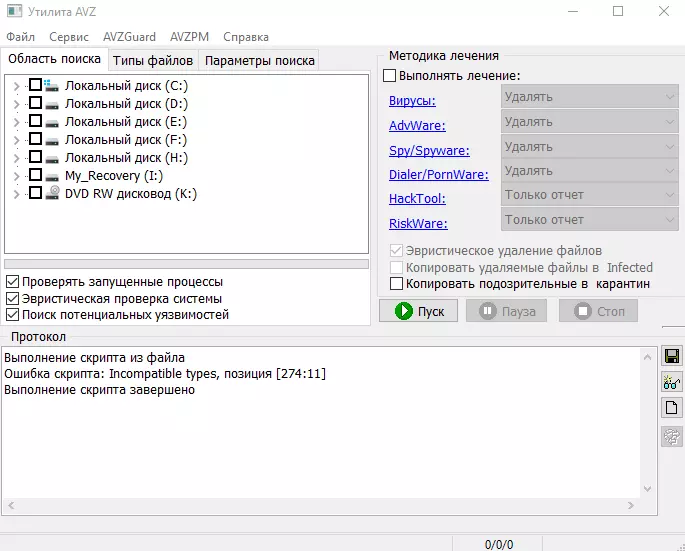Click the AVZ application icon in title bar
Viewport: 685px width, 551px height.
coord(14,11)
